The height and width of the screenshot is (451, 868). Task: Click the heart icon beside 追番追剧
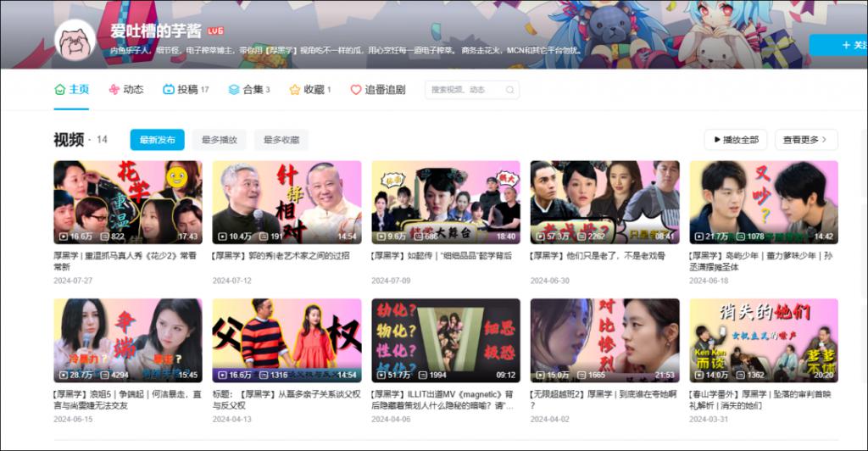pyautogui.click(x=355, y=89)
